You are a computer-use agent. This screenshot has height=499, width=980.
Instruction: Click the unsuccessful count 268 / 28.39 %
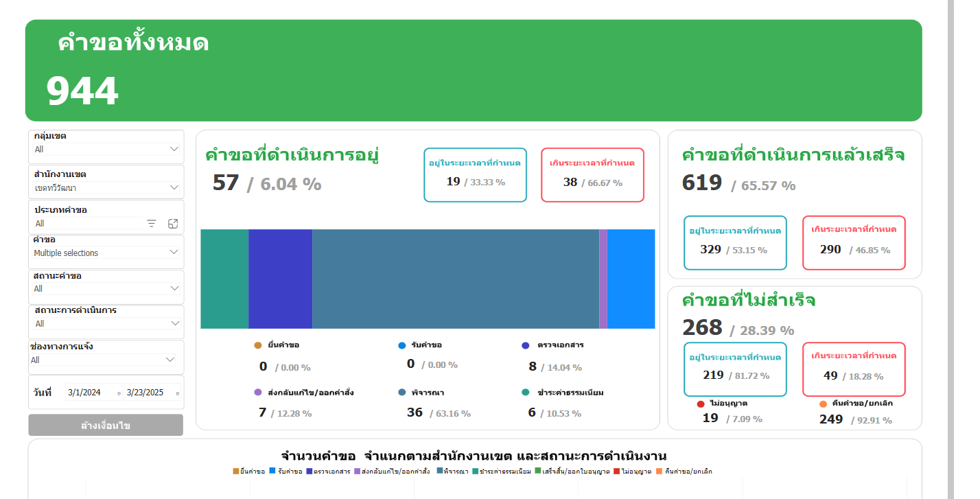[738, 328]
